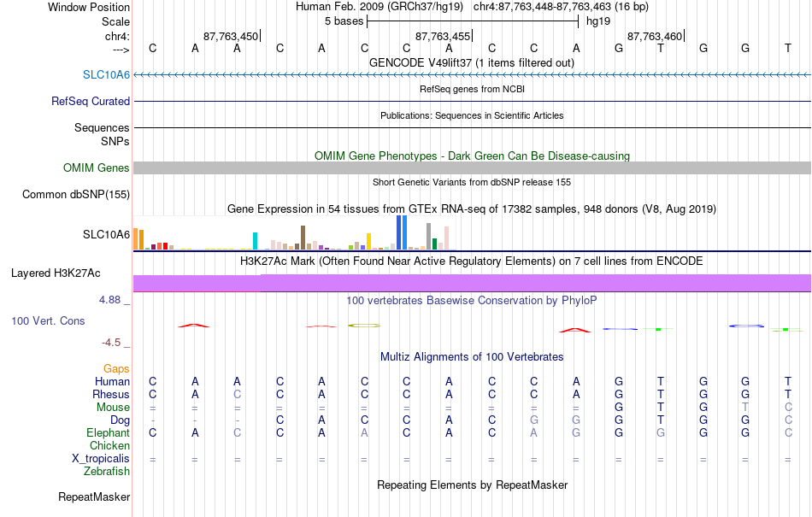
Task: Open the RefSeq Curated track label
Action: (90, 101)
